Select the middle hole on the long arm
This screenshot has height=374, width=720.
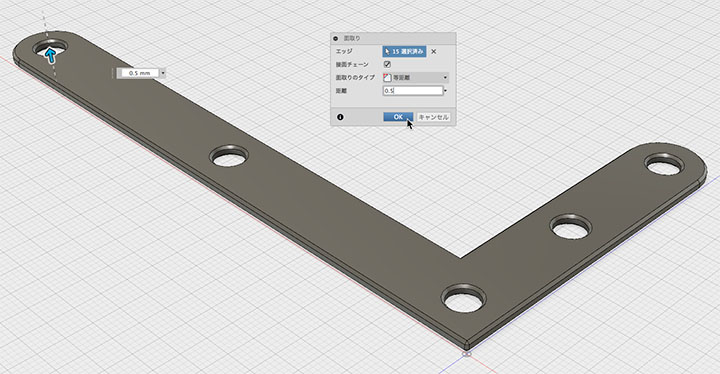229,157
